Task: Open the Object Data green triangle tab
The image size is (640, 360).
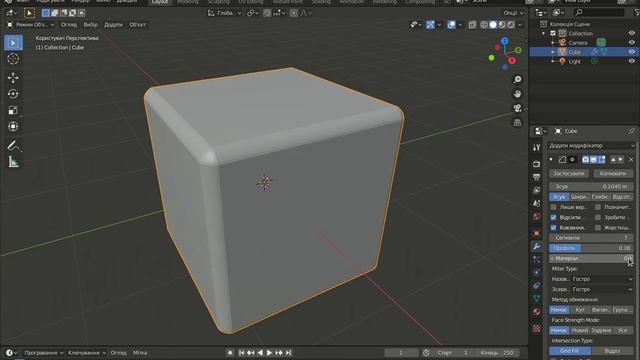Action: coord(536,298)
